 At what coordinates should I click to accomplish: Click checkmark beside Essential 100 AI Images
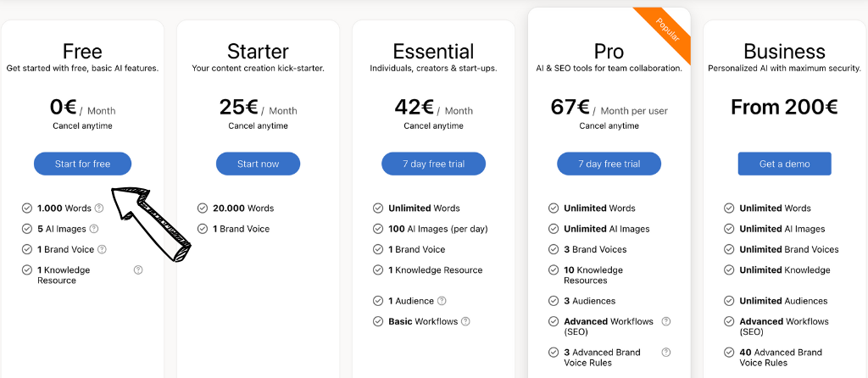(378, 229)
